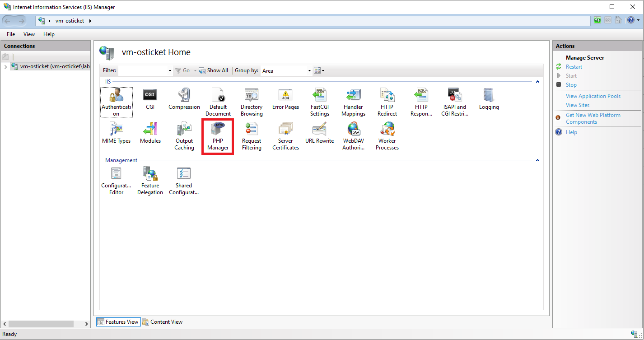This screenshot has height=340, width=644.
Task: Open PHP Manager
Action: [218, 136]
